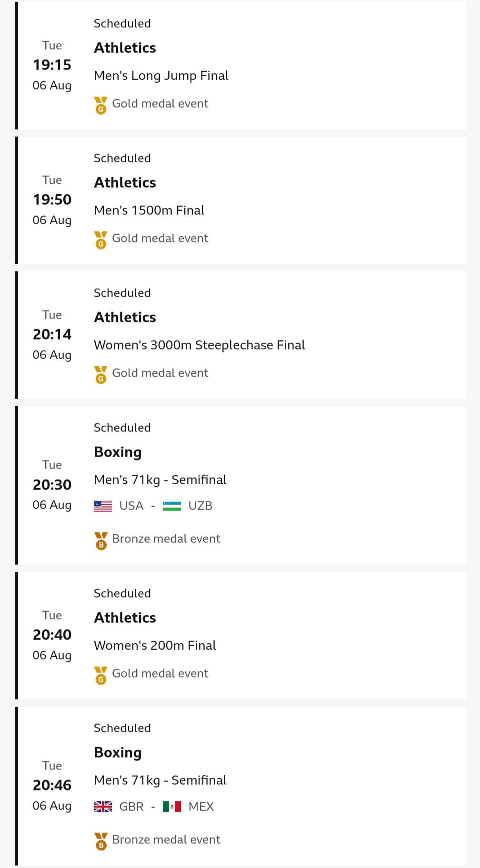480x868 pixels.
Task: Click gold medal icon for Men's 1500m Final
Action: [x=100, y=240]
